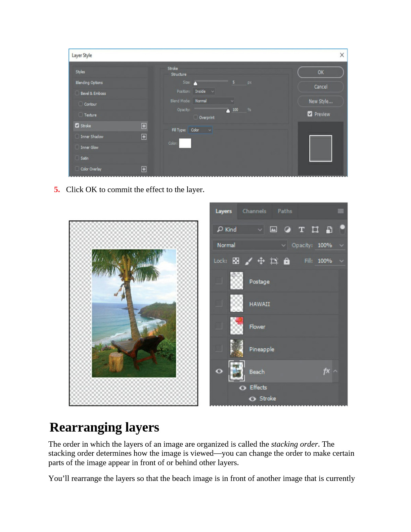This screenshot has width=411, height=532.
Task: Collapse the Beach layer effects arrow
Action: (335, 371)
